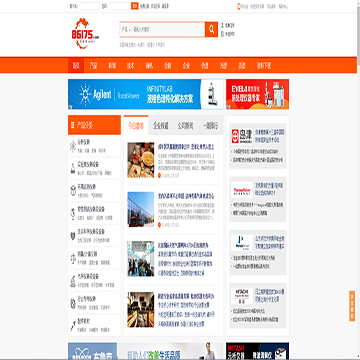Screen dimensions: 360x360
Task: Select the first item in the orange navigation bar
Action: pos(76,66)
